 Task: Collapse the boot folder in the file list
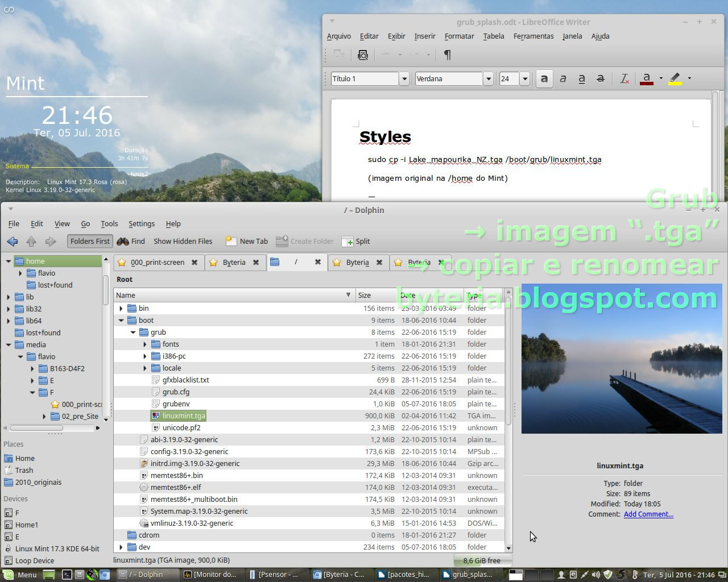click(x=121, y=320)
